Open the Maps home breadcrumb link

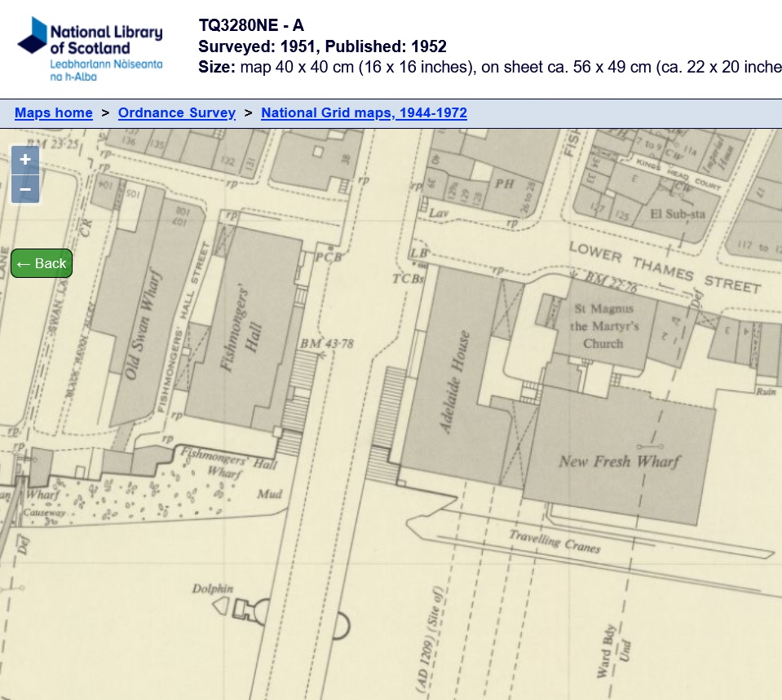click(54, 113)
